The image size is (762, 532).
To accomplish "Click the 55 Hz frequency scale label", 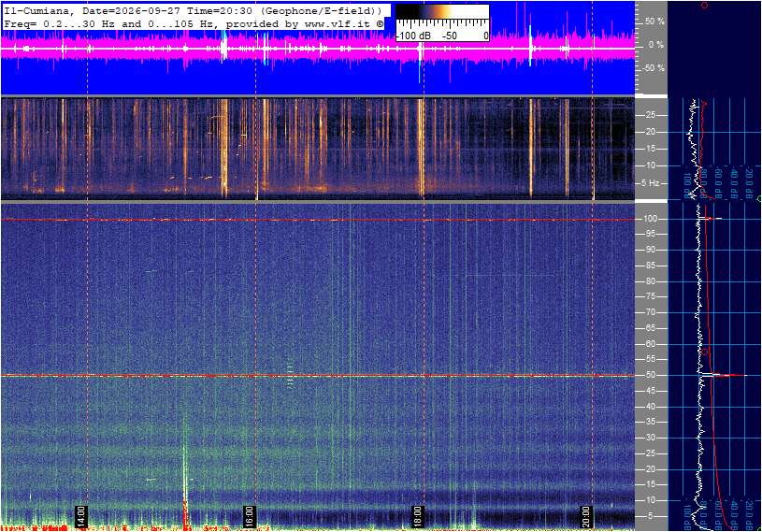I will [650, 360].
